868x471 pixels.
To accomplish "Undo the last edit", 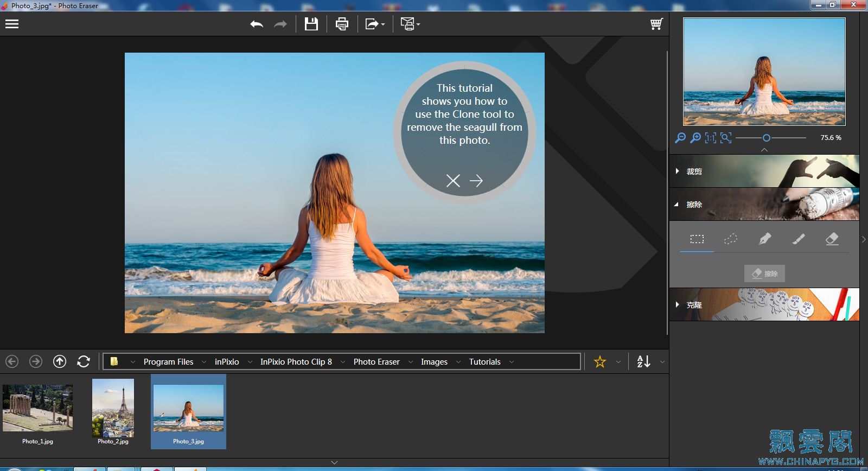I will coord(257,24).
